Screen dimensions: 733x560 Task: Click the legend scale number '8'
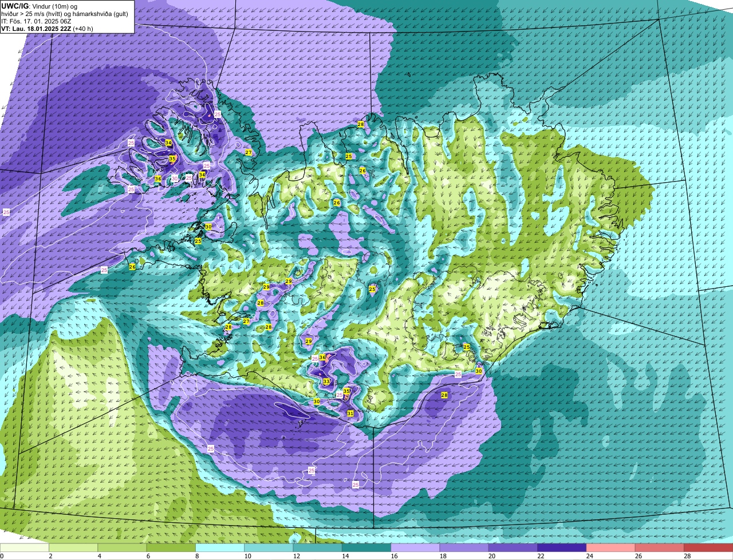point(197,556)
